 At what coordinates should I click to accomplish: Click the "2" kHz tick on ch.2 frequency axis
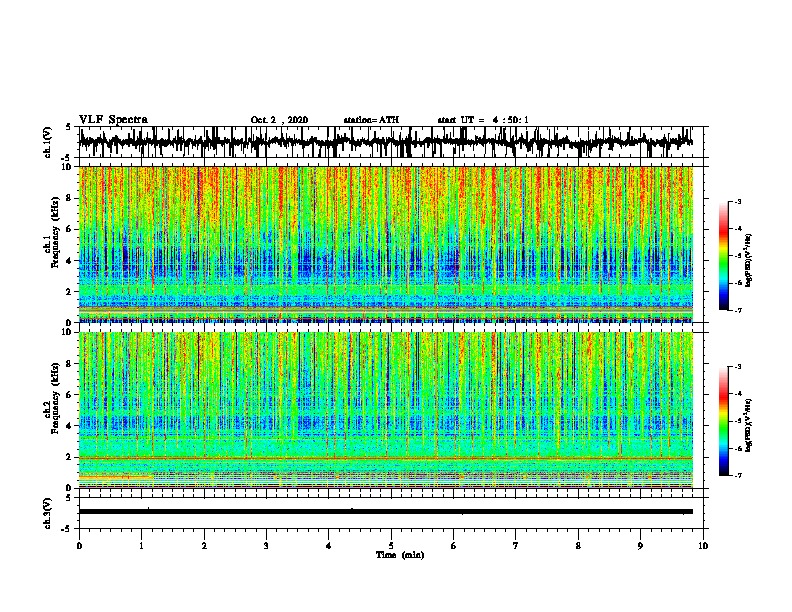click(x=70, y=457)
